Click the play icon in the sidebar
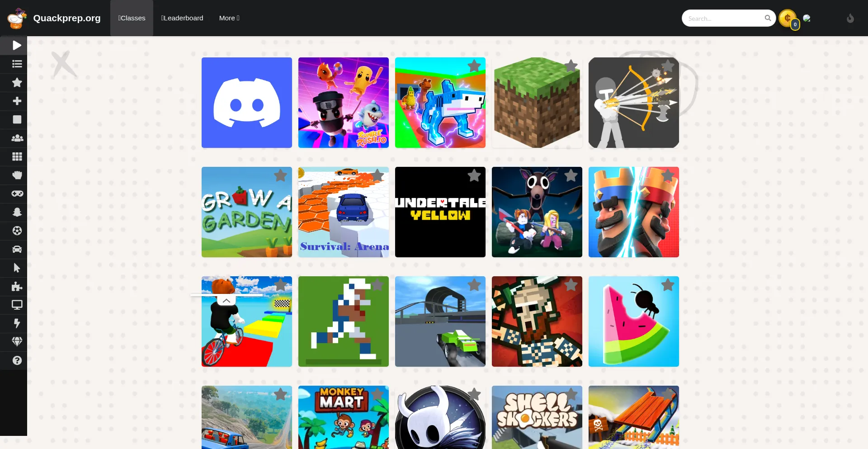 click(x=17, y=45)
